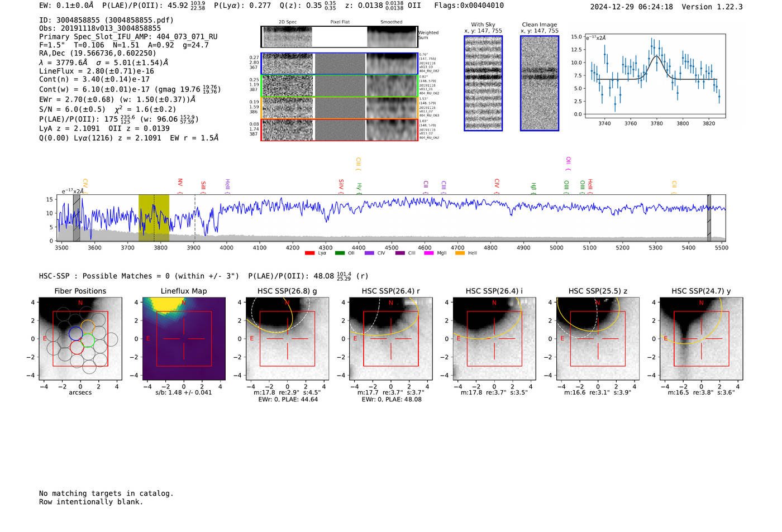
Task: Click the blue fiber circle in Fiber Positions
Action: pyautogui.click(x=76, y=334)
